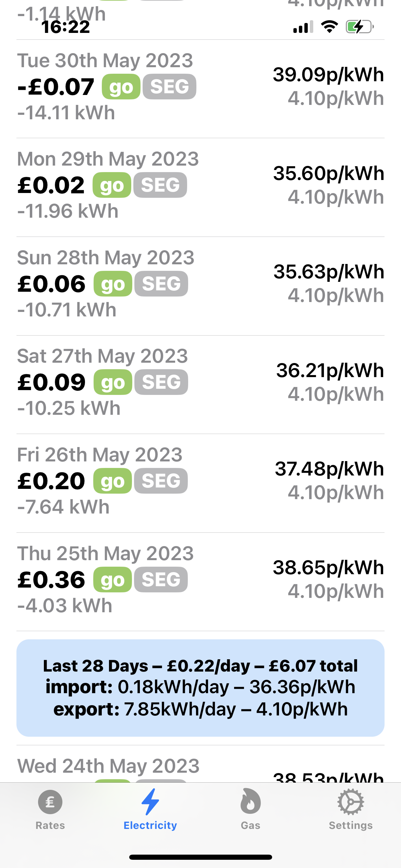
Task: Open the Gas flame icon
Action: click(x=250, y=802)
